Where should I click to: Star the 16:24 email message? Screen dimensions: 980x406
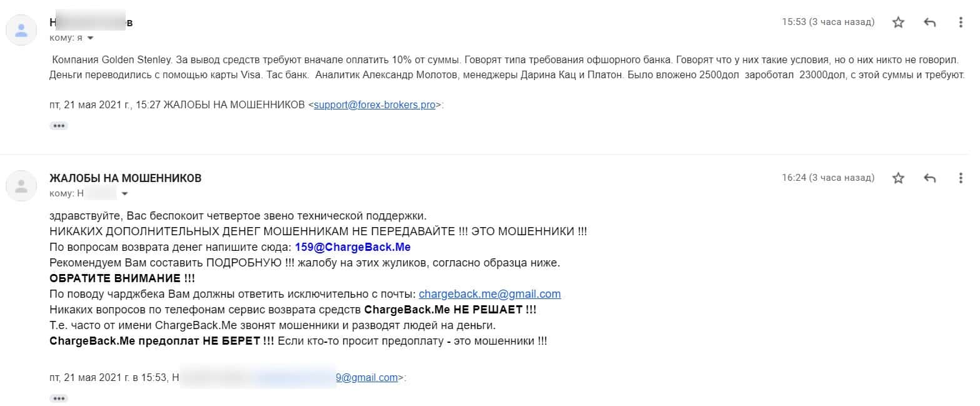pos(898,178)
